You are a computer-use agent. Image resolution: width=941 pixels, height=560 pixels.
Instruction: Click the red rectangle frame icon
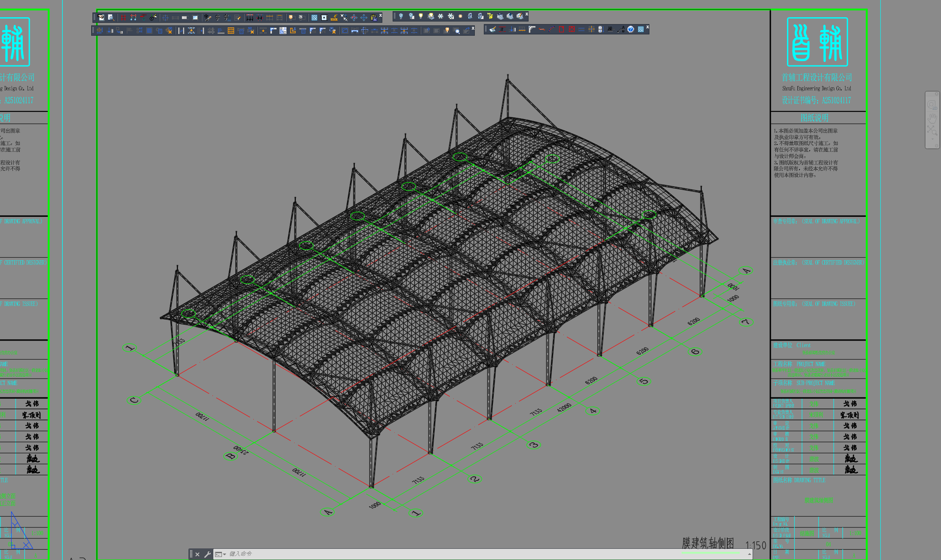[561, 29]
